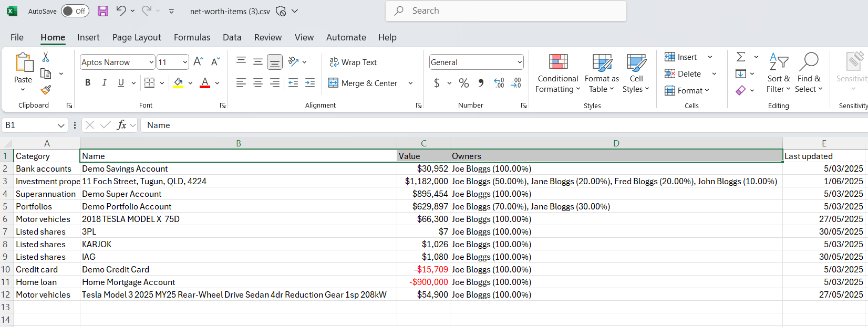This screenshot has height=327, width=868.
Task: Apply Comma Style number format
Action: coord(481,83)
